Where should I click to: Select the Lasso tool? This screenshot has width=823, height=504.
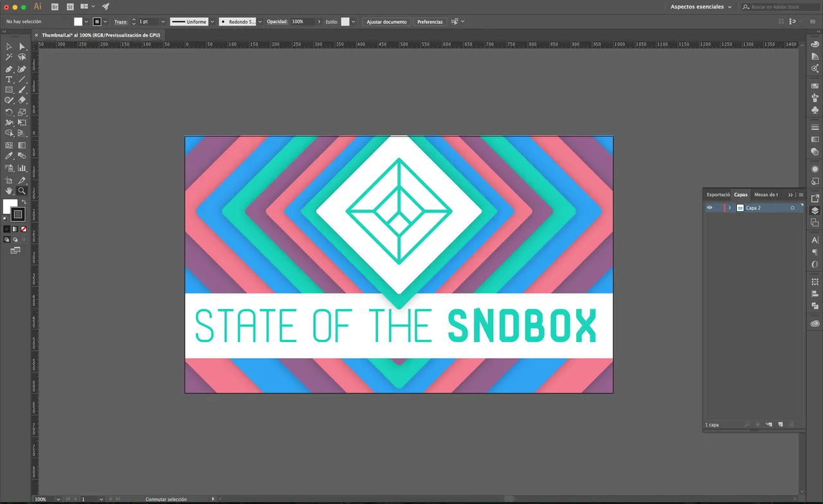click(22, 57)
